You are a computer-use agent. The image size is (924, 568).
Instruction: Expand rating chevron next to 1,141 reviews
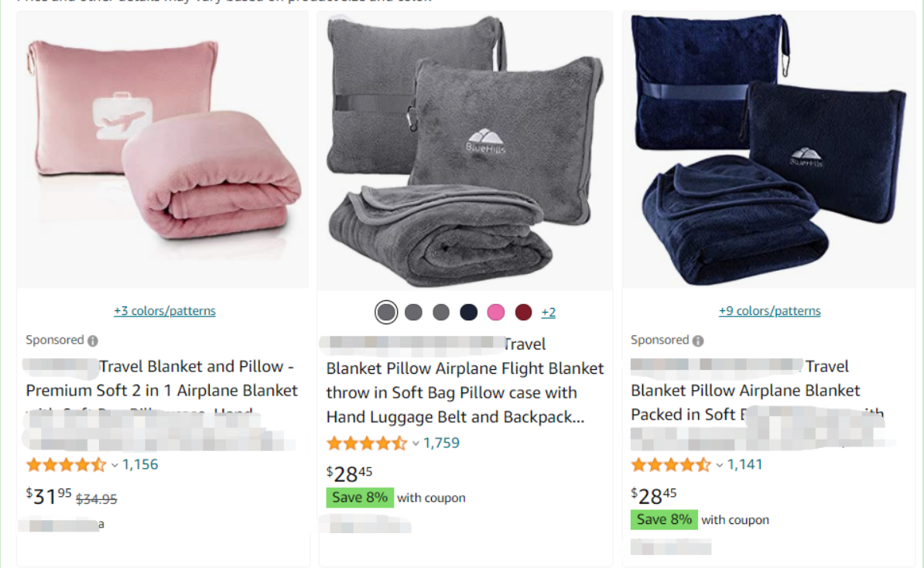[720, 465]
